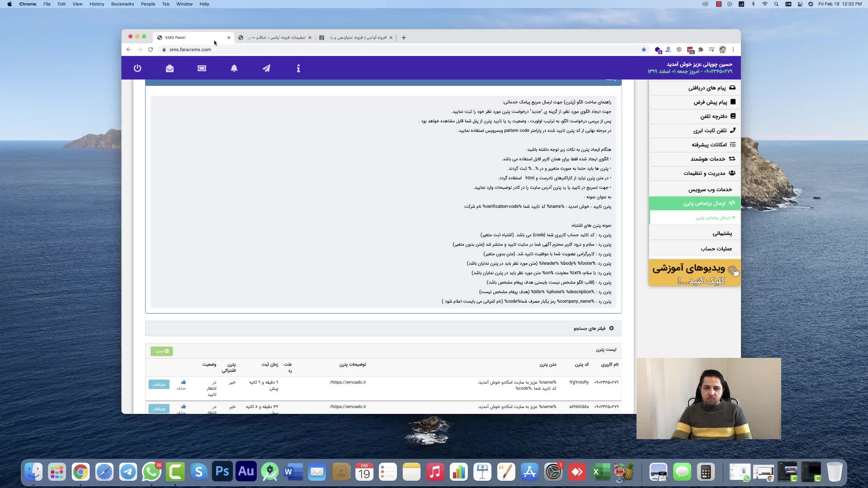868x488 pixels.
Task: Click the power/logout icon in purple header
Action: click(137, 68)
